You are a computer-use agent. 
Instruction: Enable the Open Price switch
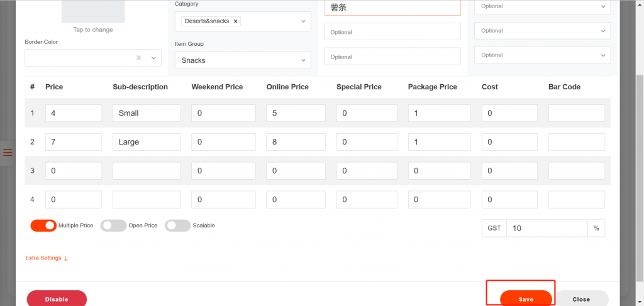click(x=113, y=226)
